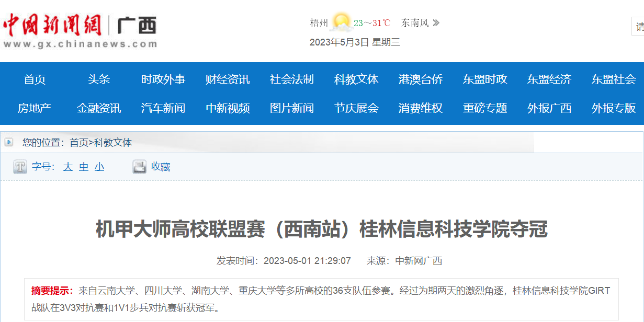Click the printer-style bookmark icon
The image size is (644, 322).
(139, 167)
